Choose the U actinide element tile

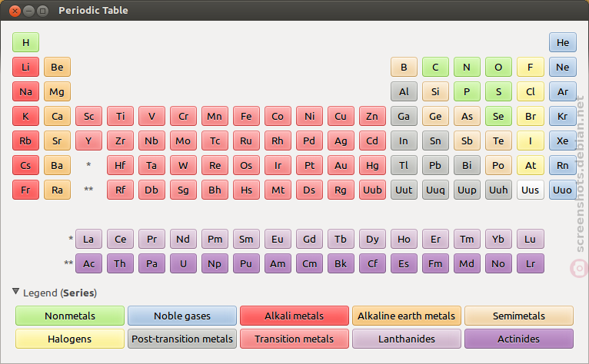tap(183, 264)
